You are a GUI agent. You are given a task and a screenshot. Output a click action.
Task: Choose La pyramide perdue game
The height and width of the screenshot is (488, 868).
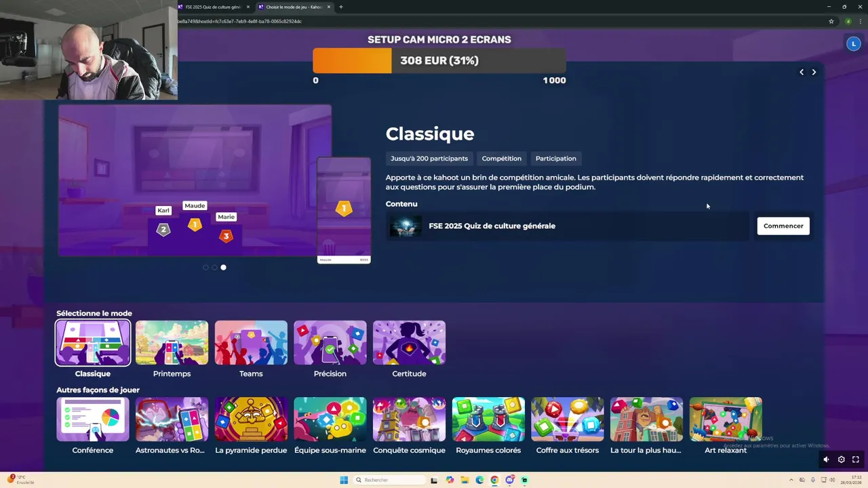251,419
